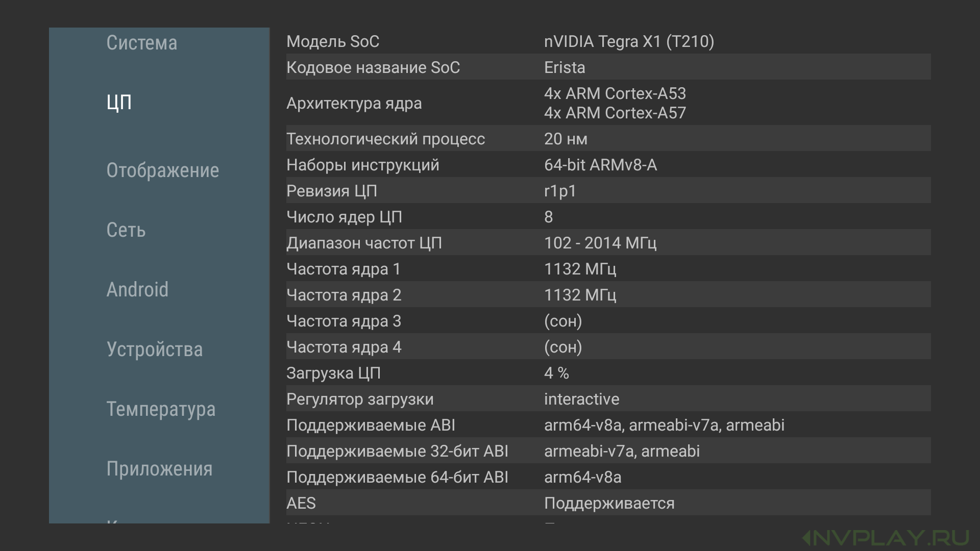The height and width of the screenshot is (551, 980).
Task: Select the Диапазон частот ЦП label
Action: pyautogui.click(x=364, y=243)
